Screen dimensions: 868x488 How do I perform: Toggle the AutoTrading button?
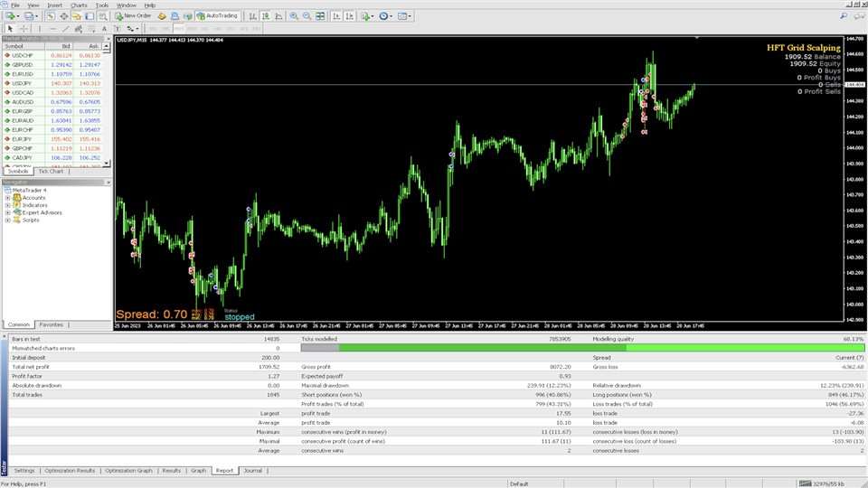coord(217,16)
